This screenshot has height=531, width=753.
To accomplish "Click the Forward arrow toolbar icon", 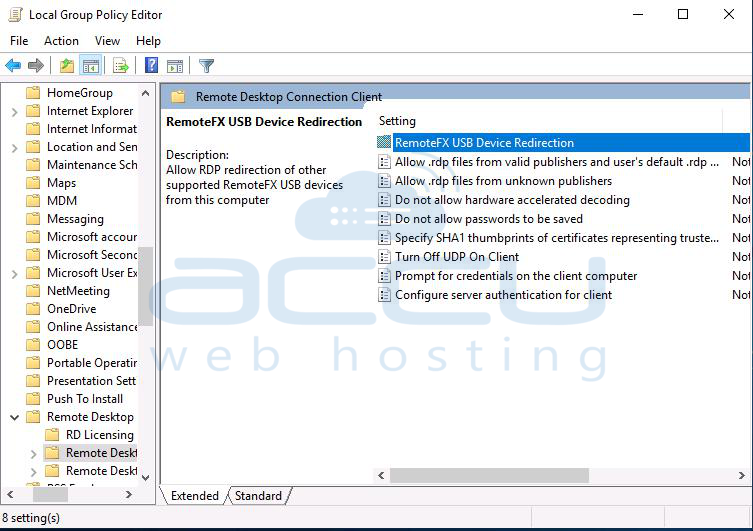I will click(36, 65).
